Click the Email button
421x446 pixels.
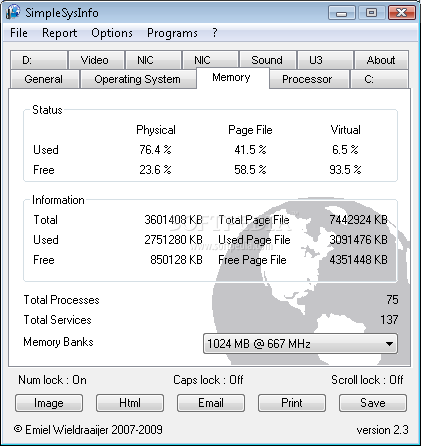click(x=211, y=403)
